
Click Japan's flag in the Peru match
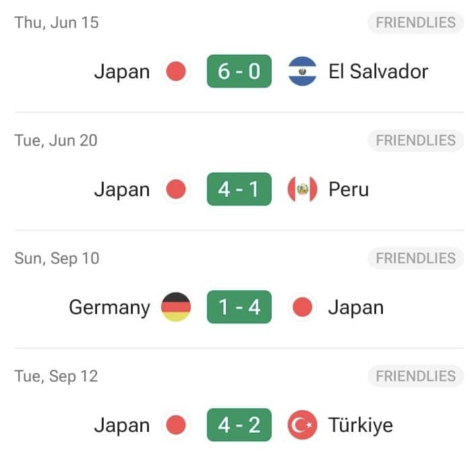(176, 189)
